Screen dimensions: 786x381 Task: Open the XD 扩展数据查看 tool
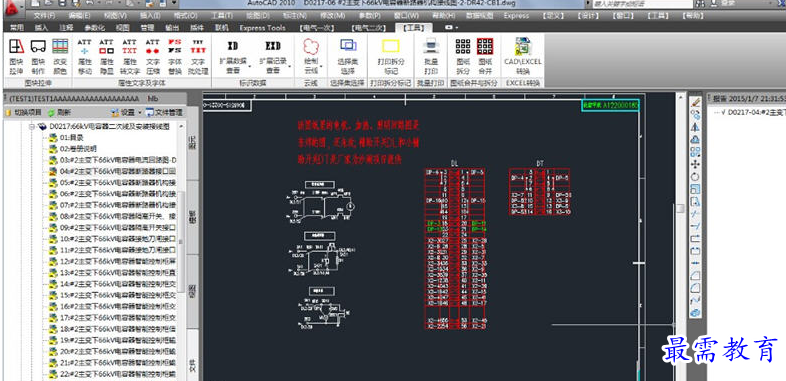coord(233,56)
